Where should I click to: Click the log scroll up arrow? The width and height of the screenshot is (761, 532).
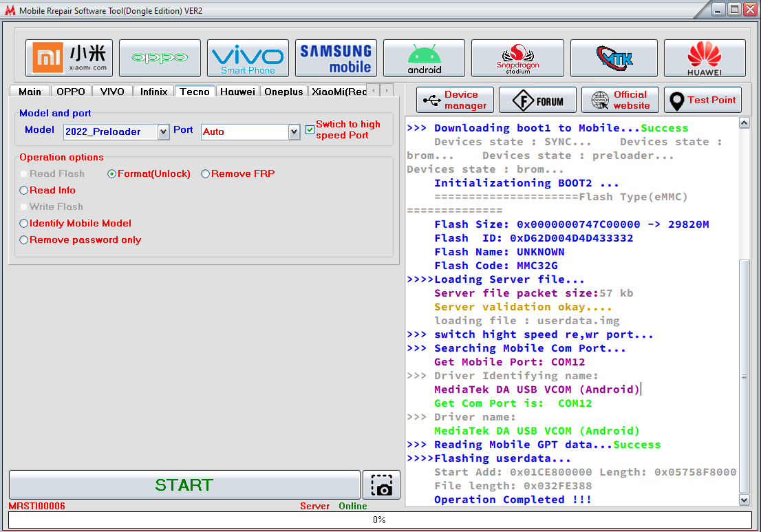(744, 123)
